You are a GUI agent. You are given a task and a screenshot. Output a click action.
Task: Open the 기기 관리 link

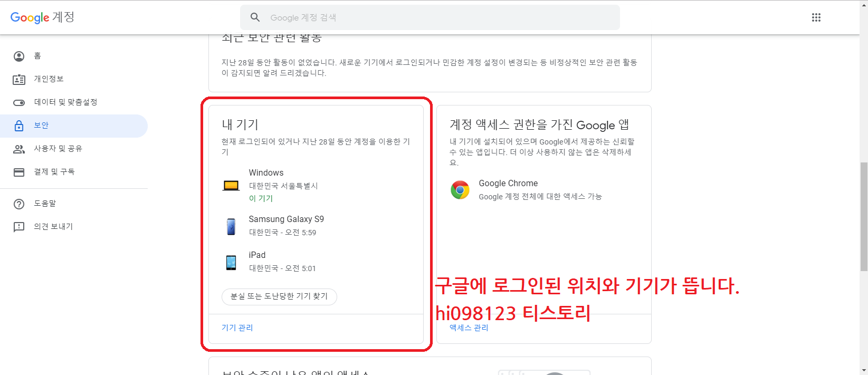point(237,328)
